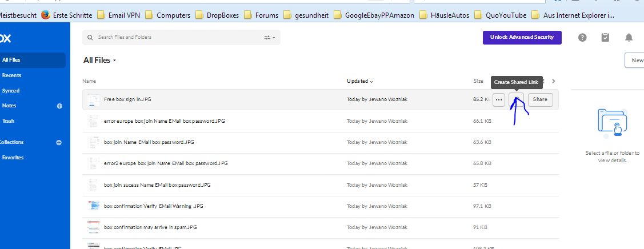Screen dimensions: 644x249
Task: Open Recents in the sidebar
Action: (11, 75)
